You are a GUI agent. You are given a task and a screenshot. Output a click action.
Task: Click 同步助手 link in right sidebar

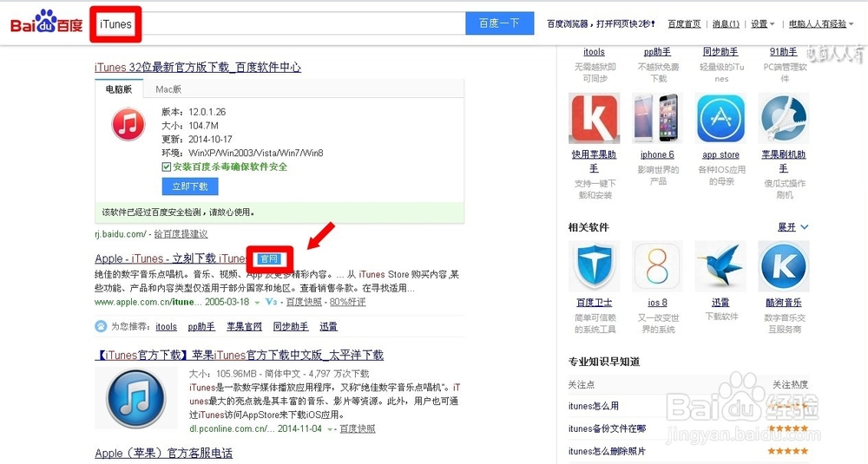720,52
